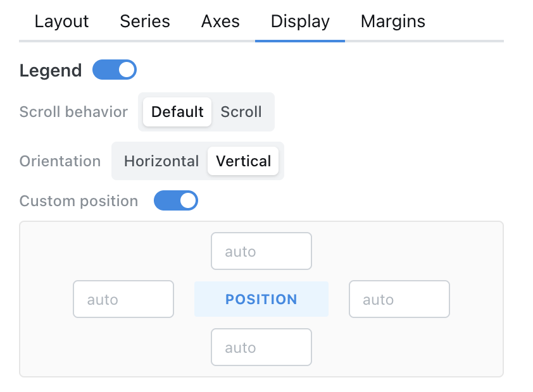Screen dimensions: 533x392
Task: Select the Display tab
Action: coord(300,21)
